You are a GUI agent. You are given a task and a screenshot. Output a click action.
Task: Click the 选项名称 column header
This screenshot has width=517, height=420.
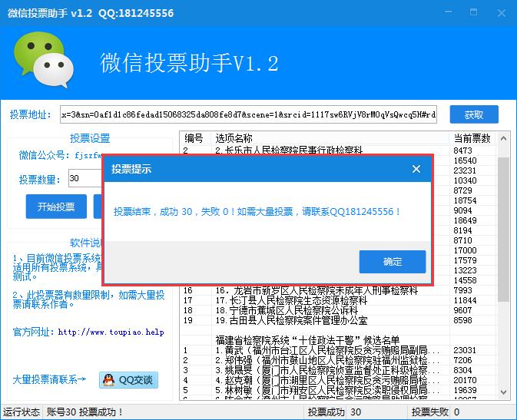[x=234, y=138]
